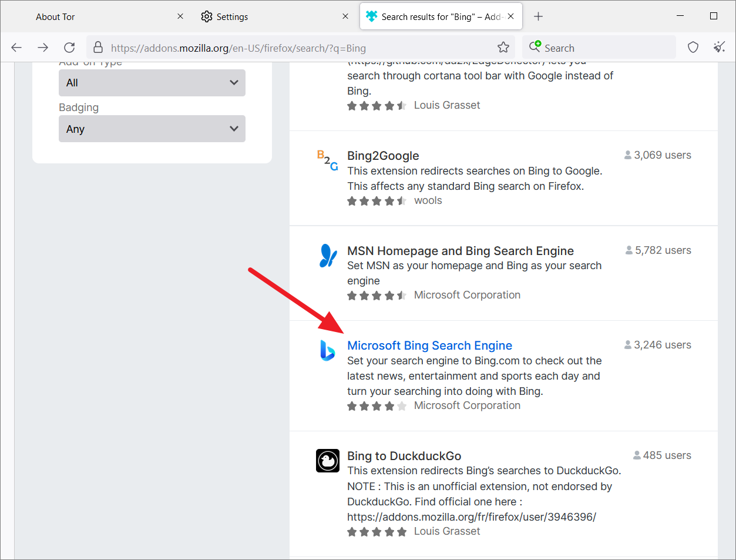This screenshot has width=736, height=560.
Task: Click the Bing2Google extension icon
Action: pyautogui.click(x=327, y=160)
